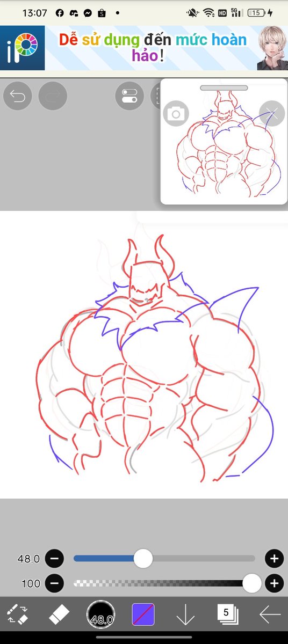This screenshot has height=644, width=288.
Task: Click the opacity slider knob
Action: [251, 583]
